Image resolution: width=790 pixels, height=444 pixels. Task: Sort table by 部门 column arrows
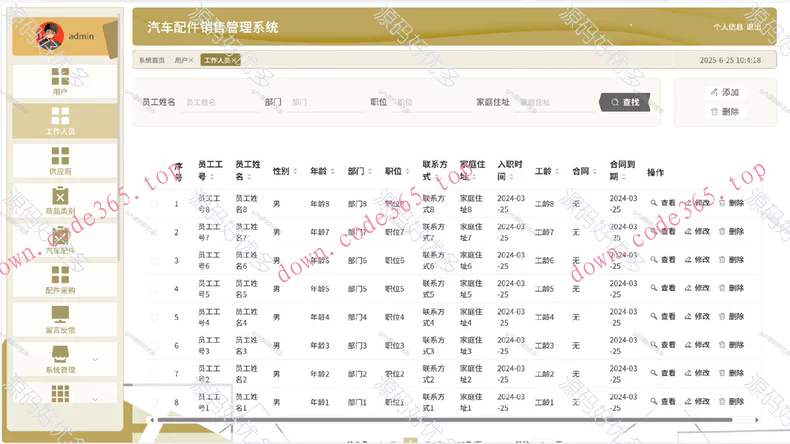(369, 171)
